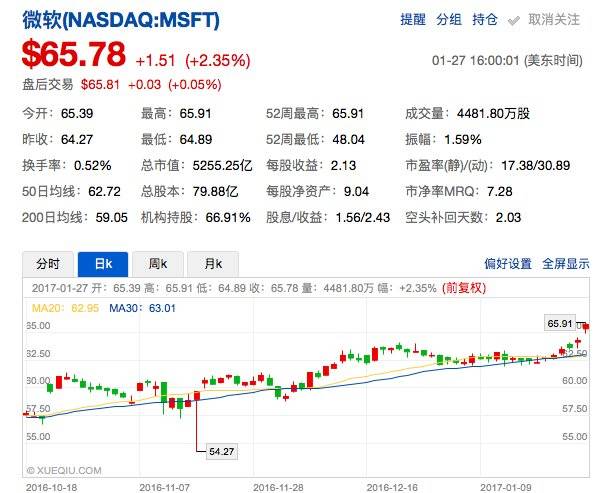Switch to the 分时 chart tab
The image size is (596, 493).
pyautogui.click(x=48, y=264)
